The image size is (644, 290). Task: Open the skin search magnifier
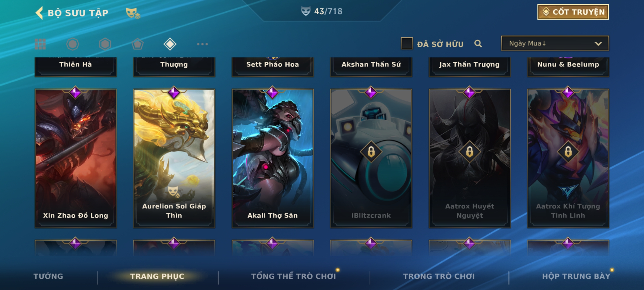pyautogui.click(x=478, y=44)
